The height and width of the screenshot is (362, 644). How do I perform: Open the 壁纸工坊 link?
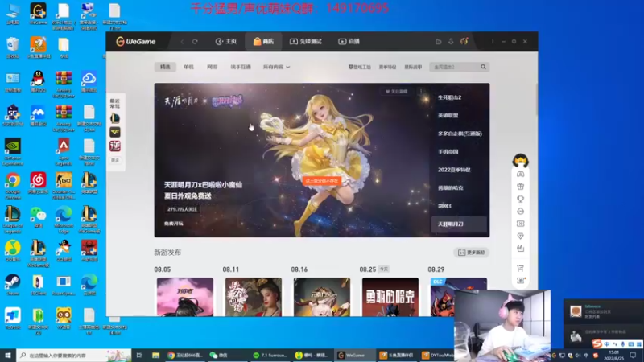(x=359, y=67)
